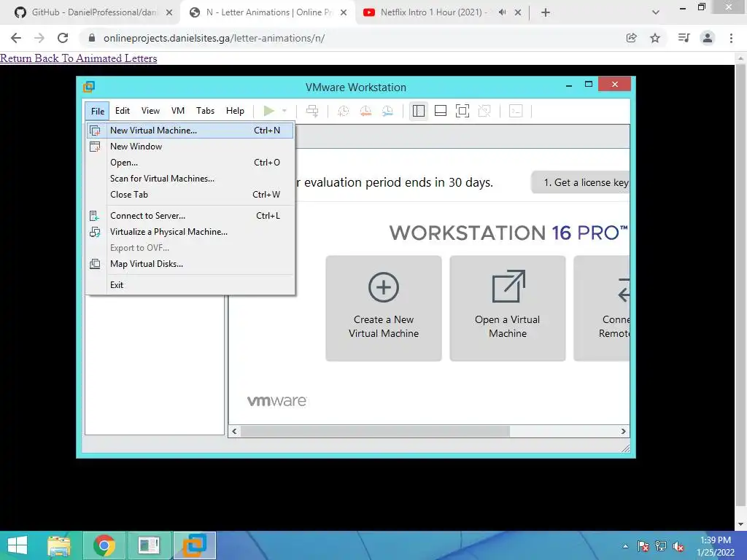Viewport: 747px width, 560px height.
Task: Open the power options dropdown arrow
Action: 285,111
